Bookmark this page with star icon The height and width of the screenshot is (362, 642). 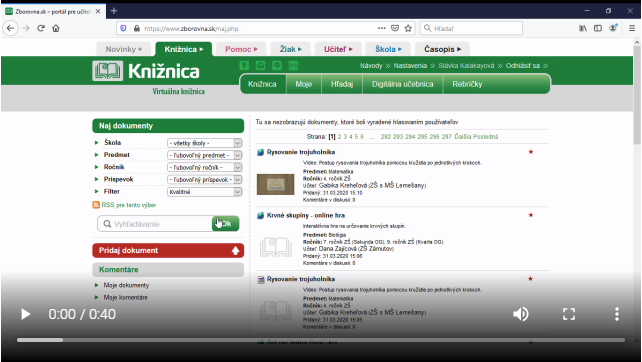point(408,28)
